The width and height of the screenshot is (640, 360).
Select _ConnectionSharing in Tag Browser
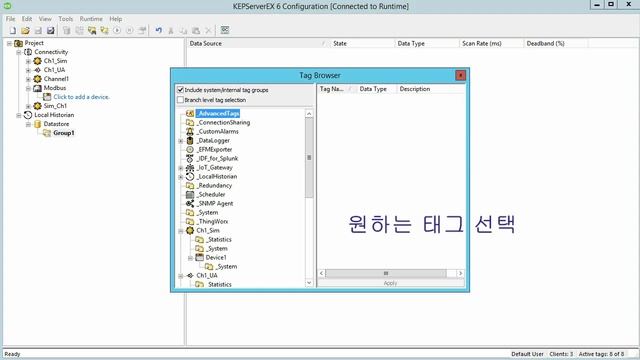point(223,122)
